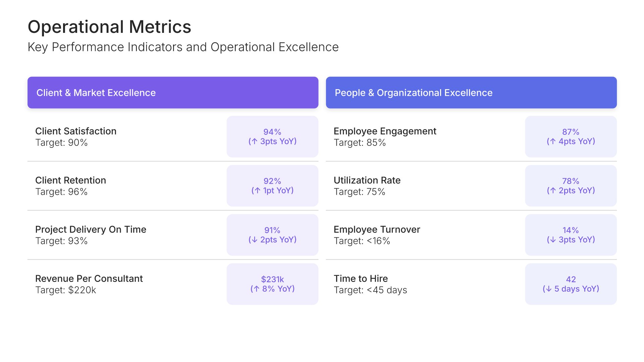Click the Project Delivery On Time label

coord(91,230)
